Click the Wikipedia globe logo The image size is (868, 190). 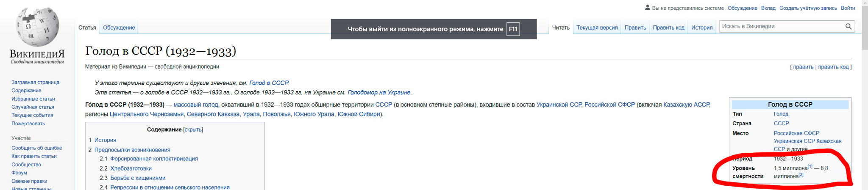coord(37,26)
